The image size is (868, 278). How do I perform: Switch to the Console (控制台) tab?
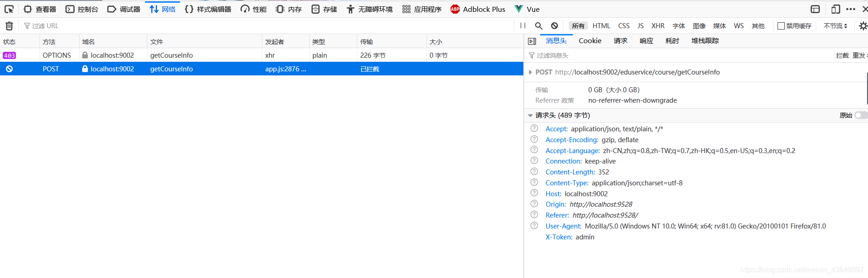pyautogui.click(x=82, y=9)
